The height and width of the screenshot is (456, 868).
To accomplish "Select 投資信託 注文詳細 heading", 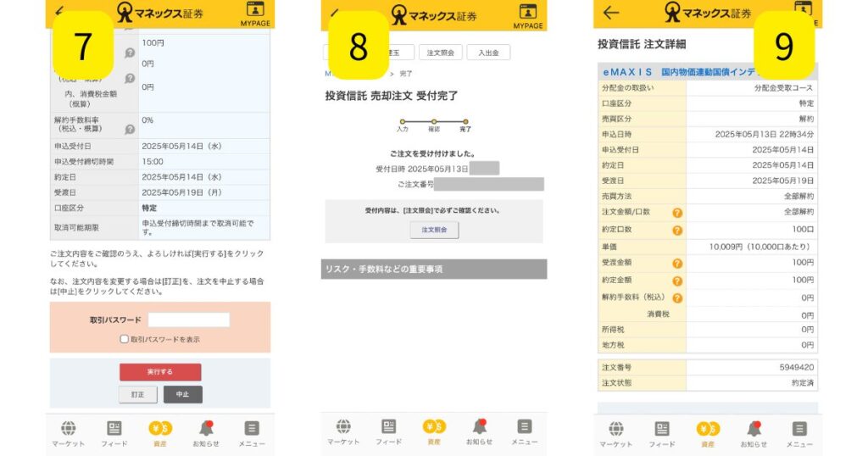I will (x=642, y=44).
